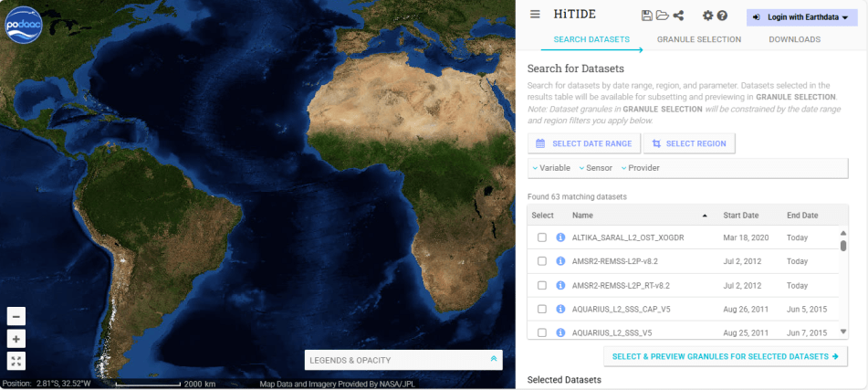Open the help question mark icon
Viewport: 868px width, 390px height.
722,16
